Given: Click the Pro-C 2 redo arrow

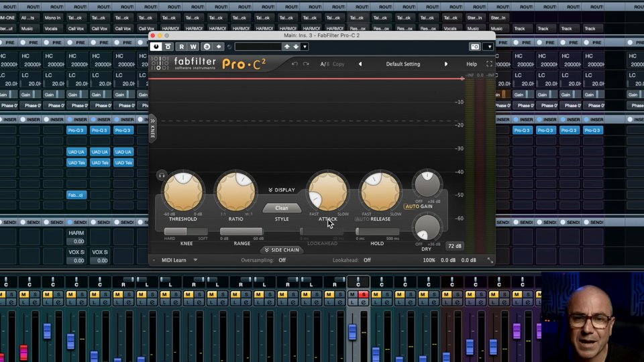Looking at the screenshot, I should click(306, 64).
